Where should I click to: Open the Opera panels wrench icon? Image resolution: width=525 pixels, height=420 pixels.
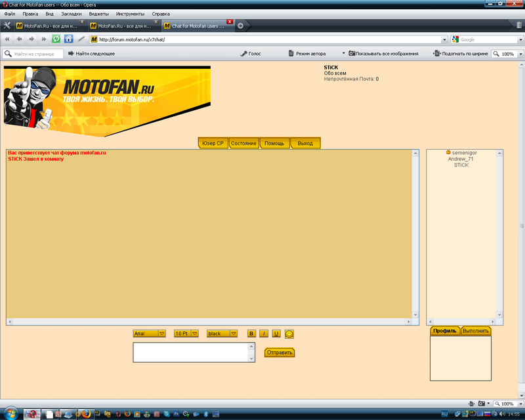click(x=7, y=26)
